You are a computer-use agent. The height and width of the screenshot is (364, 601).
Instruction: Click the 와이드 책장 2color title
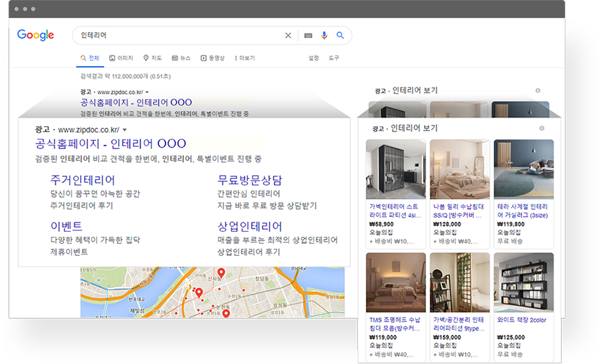click(522, 320)
